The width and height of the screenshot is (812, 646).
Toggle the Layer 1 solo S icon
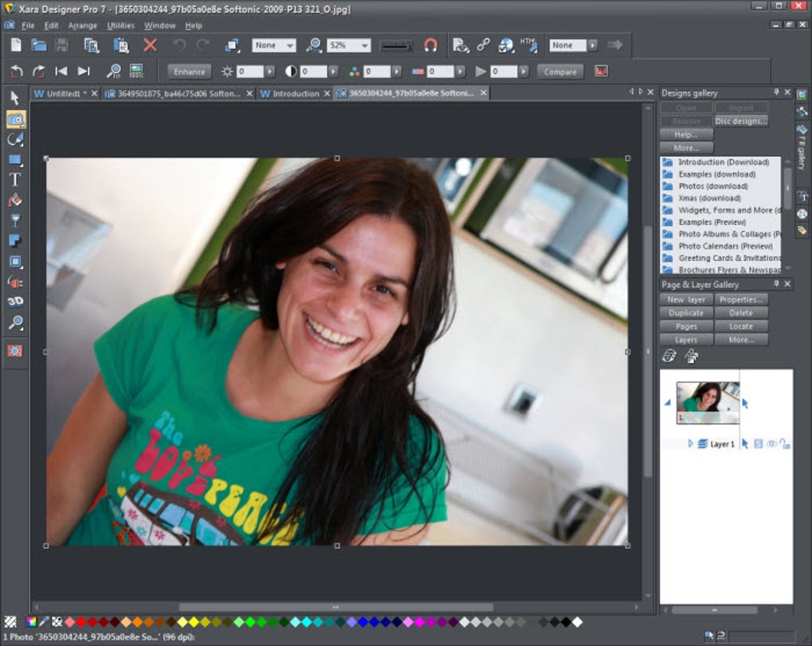pos(758,444)
